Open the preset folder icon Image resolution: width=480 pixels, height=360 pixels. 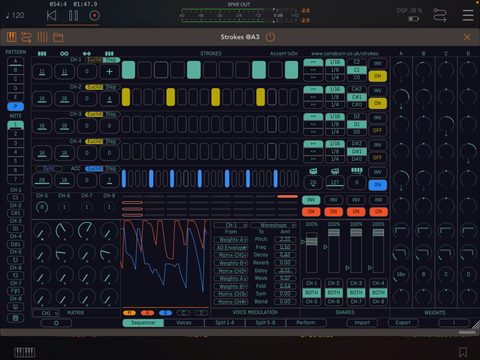point(58,37)
